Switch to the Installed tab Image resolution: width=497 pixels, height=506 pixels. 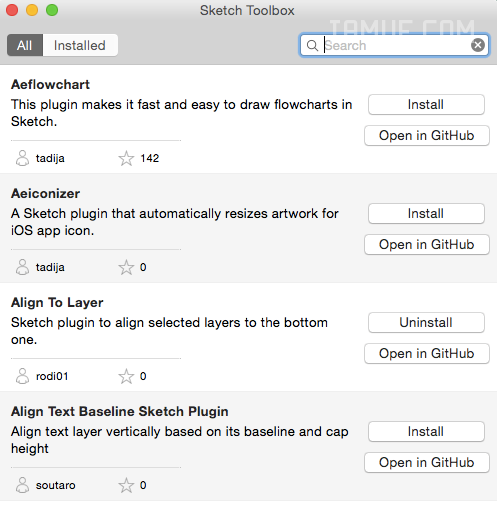(80, 45)
